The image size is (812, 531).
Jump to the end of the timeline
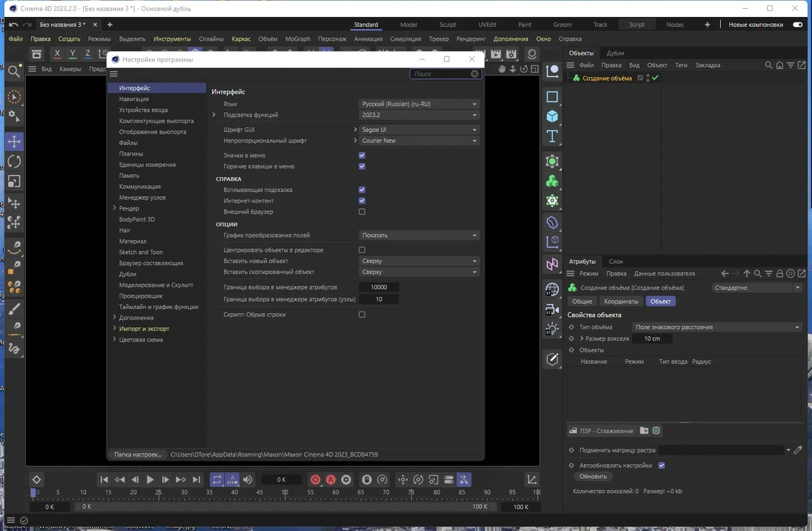pyautogui.click(x=196, y=480)
